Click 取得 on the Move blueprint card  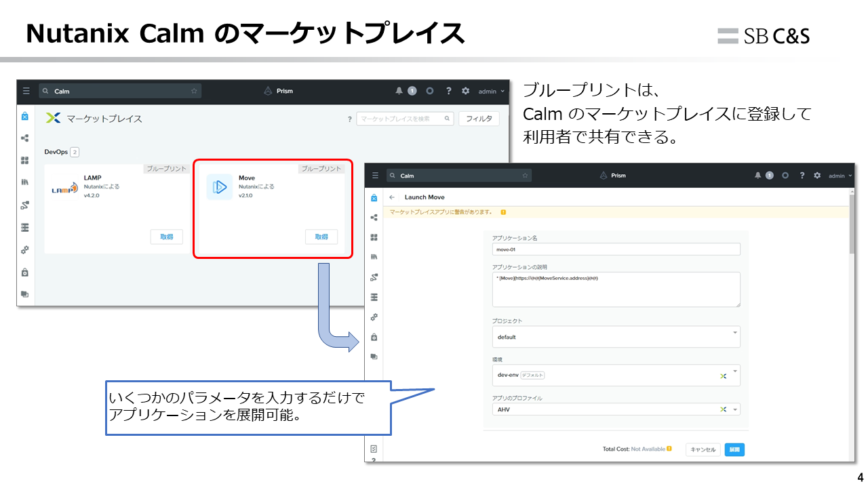click(321, 237)
